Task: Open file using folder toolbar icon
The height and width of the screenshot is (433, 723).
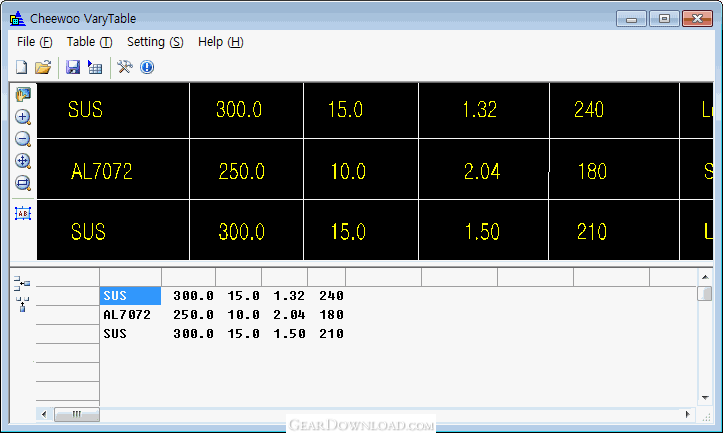Action: click(43, 67)
